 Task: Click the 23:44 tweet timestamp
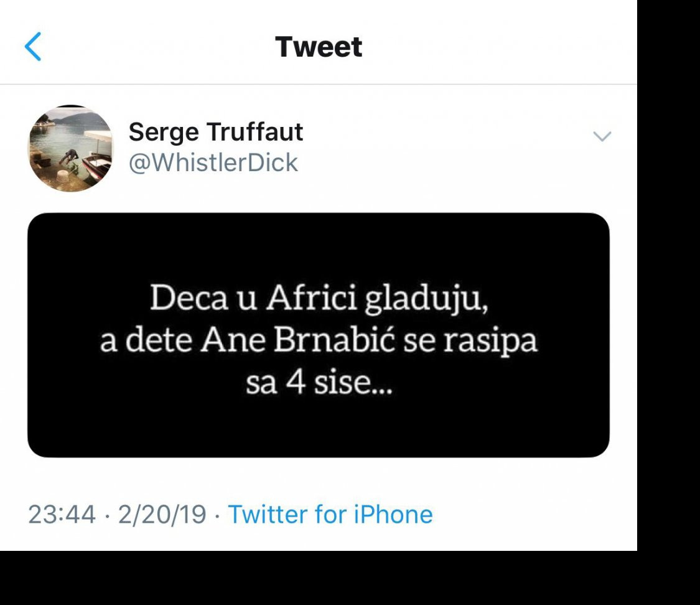(62, 515)
